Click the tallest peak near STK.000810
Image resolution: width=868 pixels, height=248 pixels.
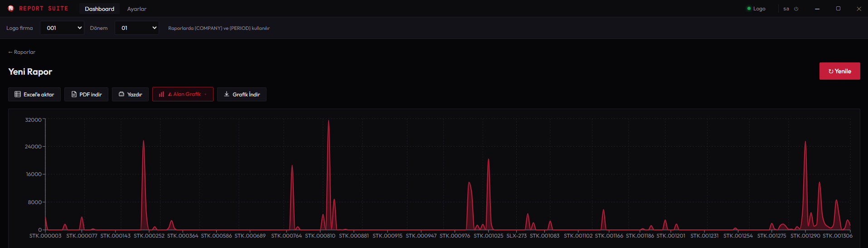coord(329,122)
